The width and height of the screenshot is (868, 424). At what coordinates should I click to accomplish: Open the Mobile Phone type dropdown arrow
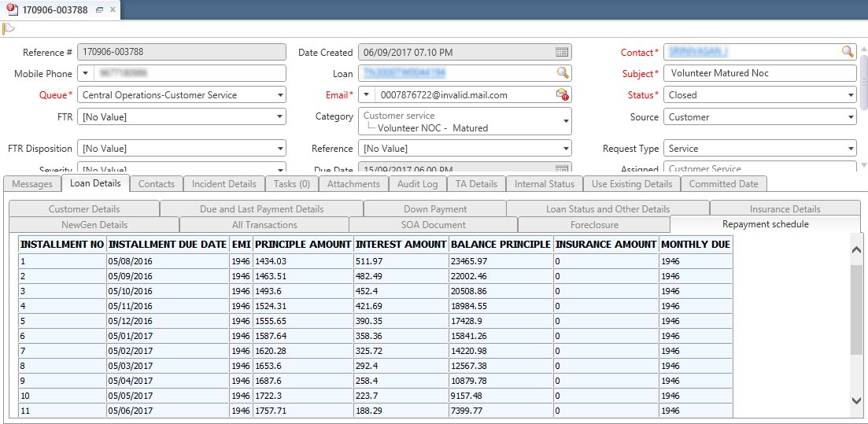86,74
